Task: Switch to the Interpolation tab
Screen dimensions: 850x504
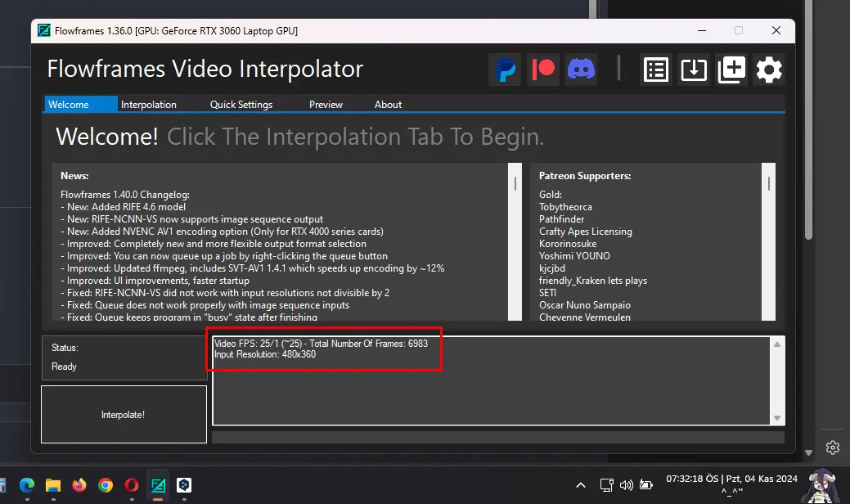Action: pos(149,104)
